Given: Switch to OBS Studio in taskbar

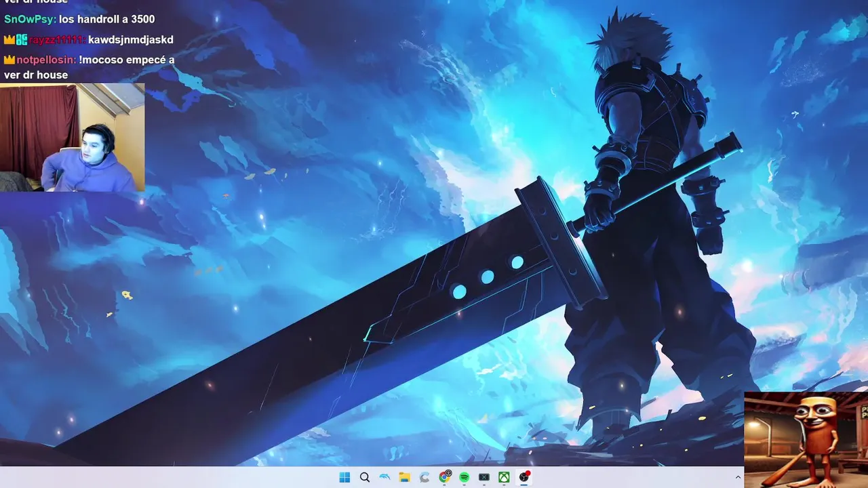Looking at the screenshot, I should click(524, 477).
